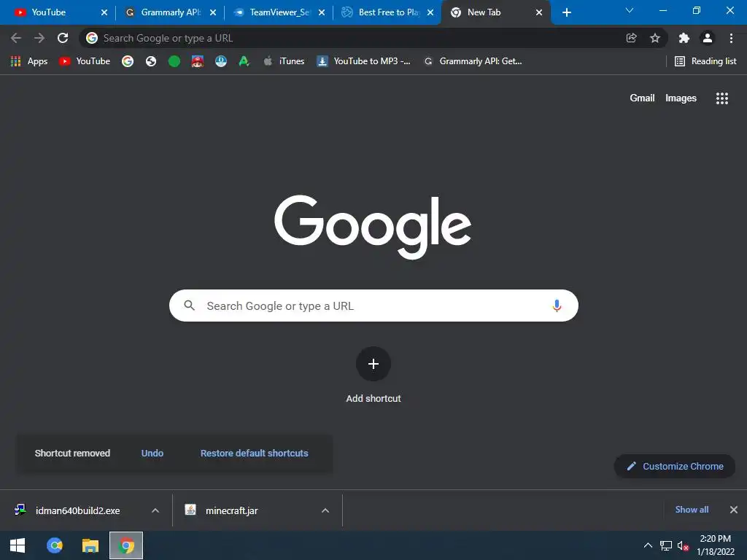Image resolution: width=747 pixels, height=560 pixels.
Task: Open the Windows Start menu
Action: (18, 545)
